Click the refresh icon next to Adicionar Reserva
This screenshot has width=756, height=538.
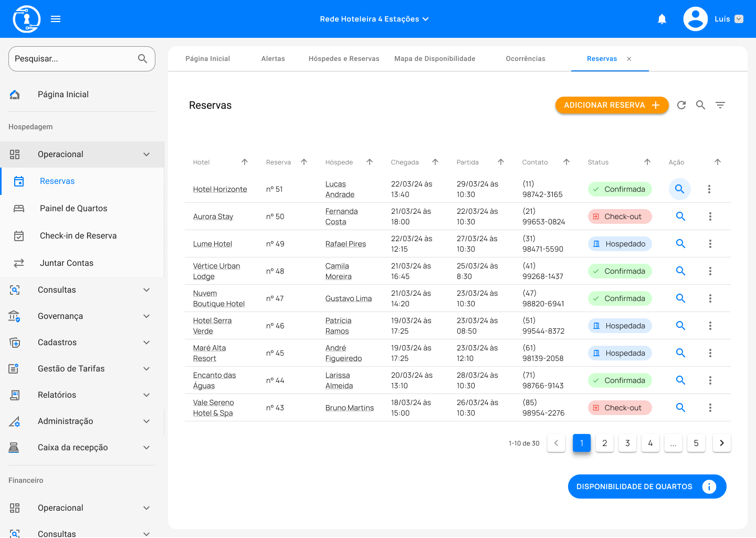pos(681,105)
